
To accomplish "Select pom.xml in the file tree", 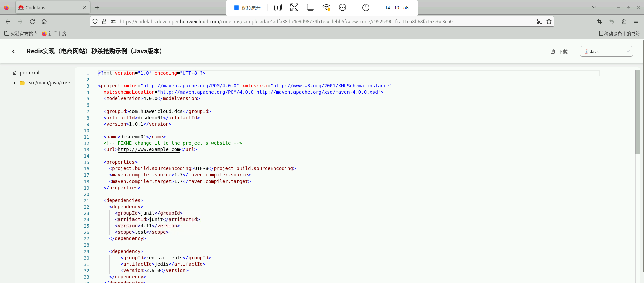I will tap(29, 73).
